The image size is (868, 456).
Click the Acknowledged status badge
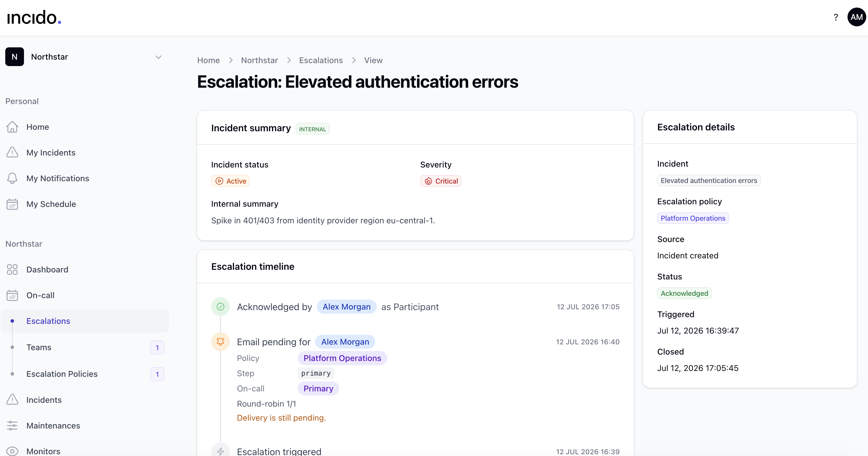click(x=684, y=293)
